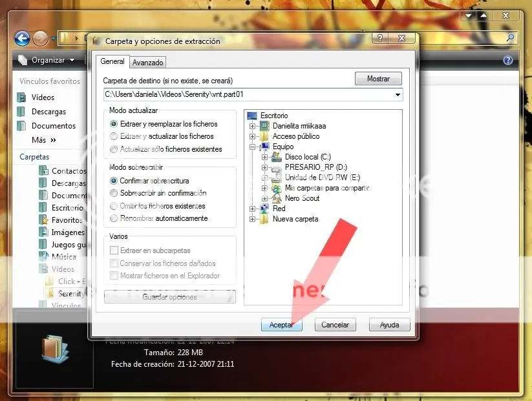Click the Mostrar button
Screen dimensions: 532x401
[378, 79]
